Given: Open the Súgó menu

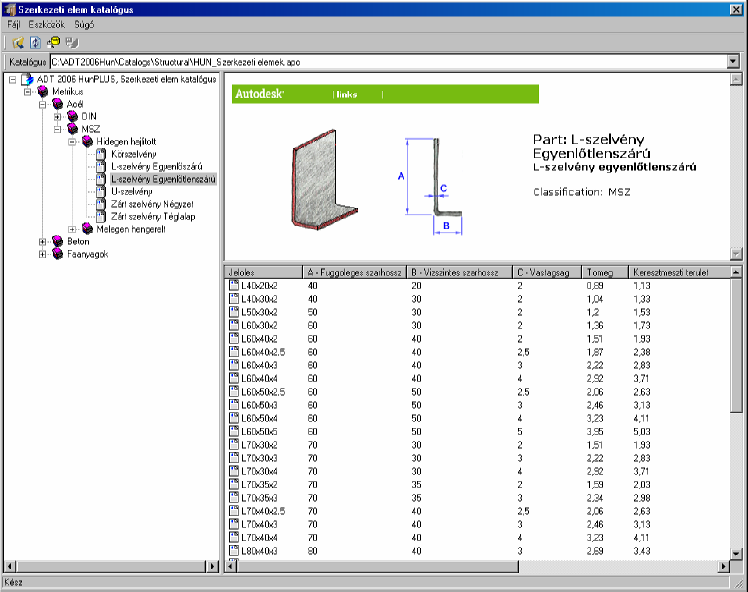Looking at the screenshot, I should (84, 24).
